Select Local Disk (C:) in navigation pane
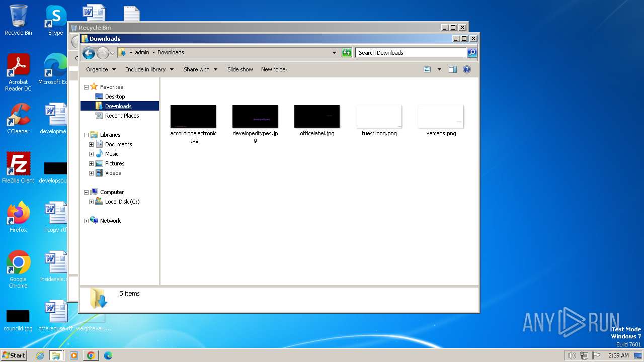The image size is (644, 362). 122,202
